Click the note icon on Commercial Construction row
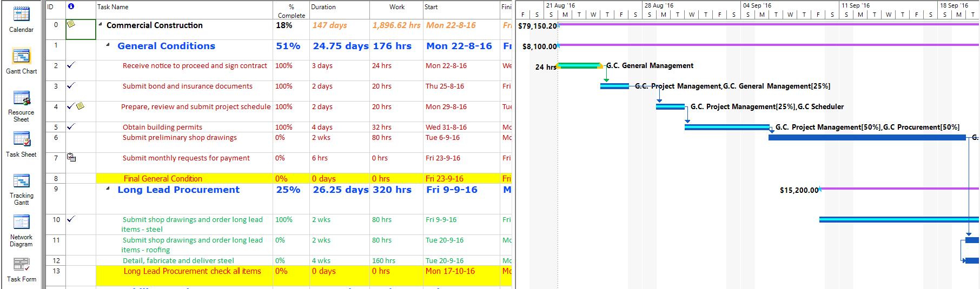Viewport: 980px width, 289px height. [x=71, y=24]
